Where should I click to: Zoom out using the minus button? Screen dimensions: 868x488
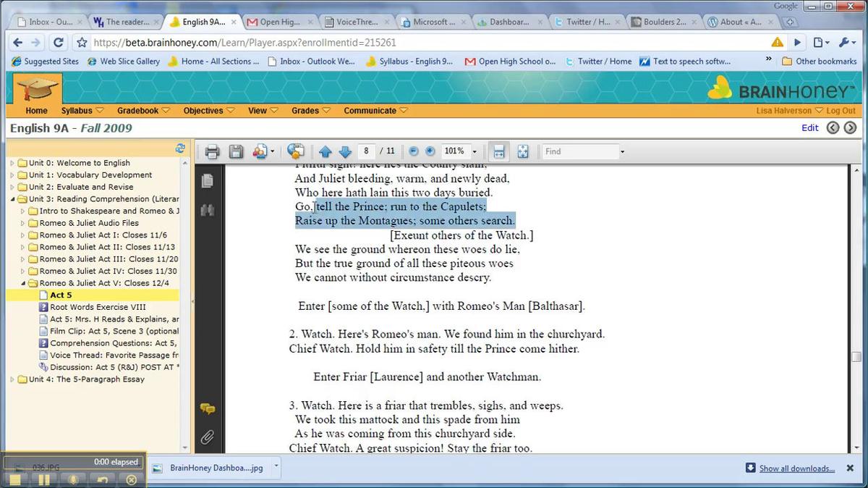coord(413,151)
